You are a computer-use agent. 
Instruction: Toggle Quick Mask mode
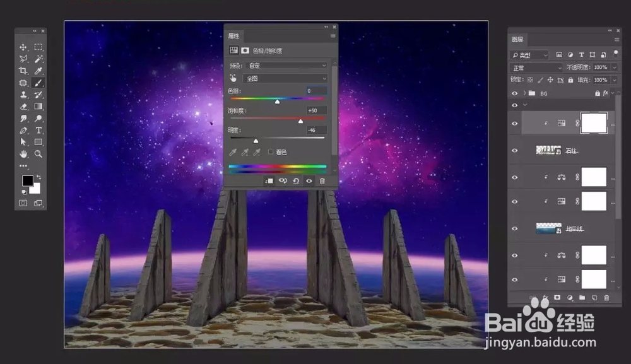point(23,203)
